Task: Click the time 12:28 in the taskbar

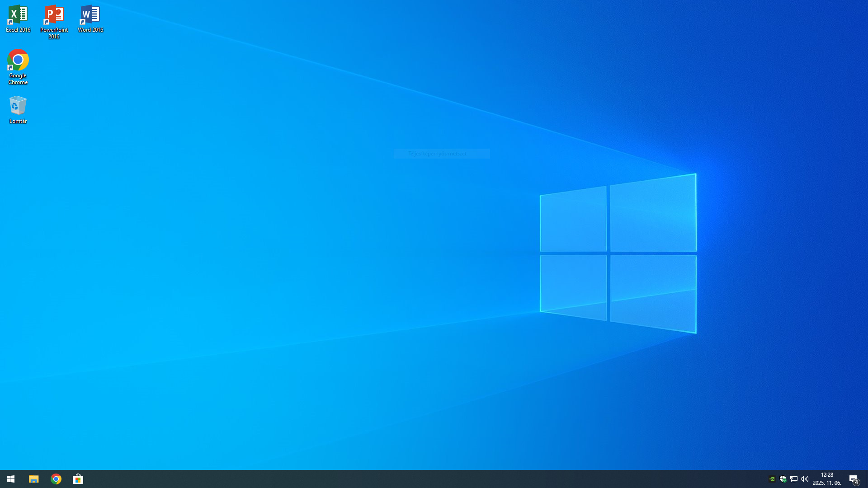Action: pyautogui.click(x=827, y=475)
